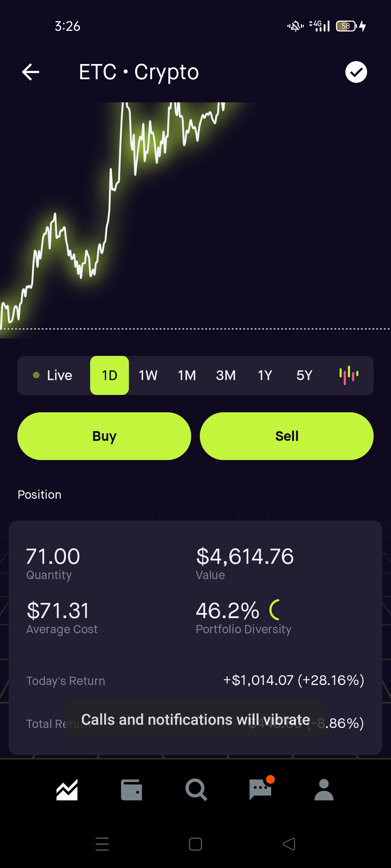Switch chart to Live mode
This screenshot has height=868, width=391.
(x=53, y=375)
